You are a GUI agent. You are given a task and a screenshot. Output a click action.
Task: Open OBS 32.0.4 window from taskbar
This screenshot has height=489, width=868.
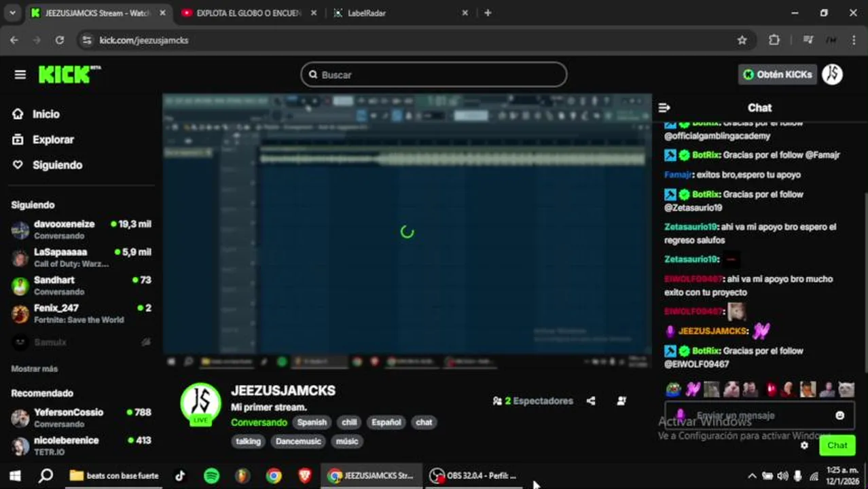tap(473, 476)
